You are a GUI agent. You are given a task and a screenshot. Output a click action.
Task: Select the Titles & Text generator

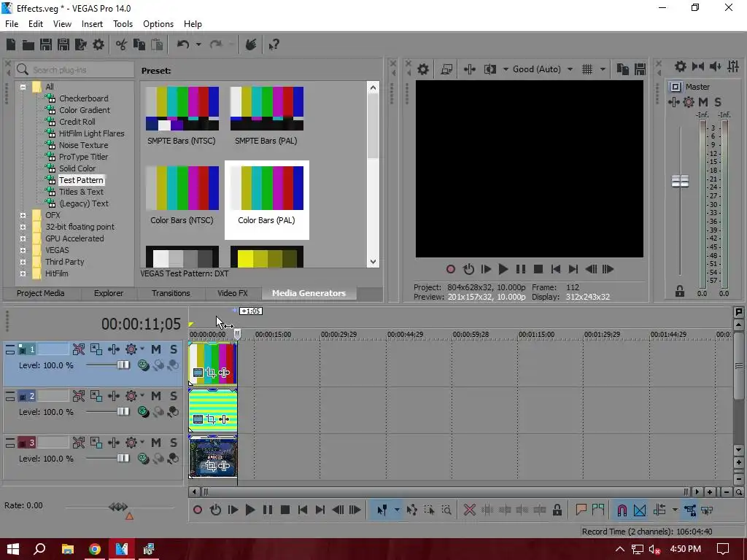click(81, 192)
